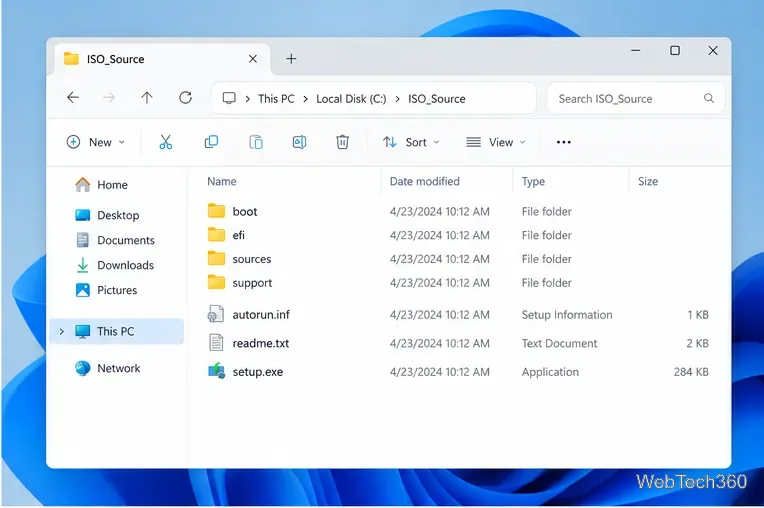764x508 pixels.
Task: Click the Rename icon in toolbar
Action: pos(299,142)
